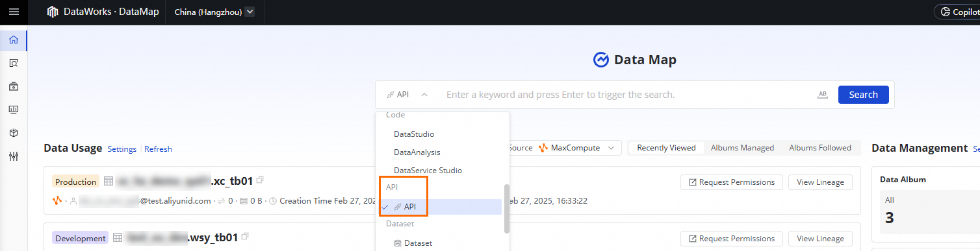This screenshot has width=980, height=251.
Task: Click the Data Map logo icon
Action: [x=601, y=60]
